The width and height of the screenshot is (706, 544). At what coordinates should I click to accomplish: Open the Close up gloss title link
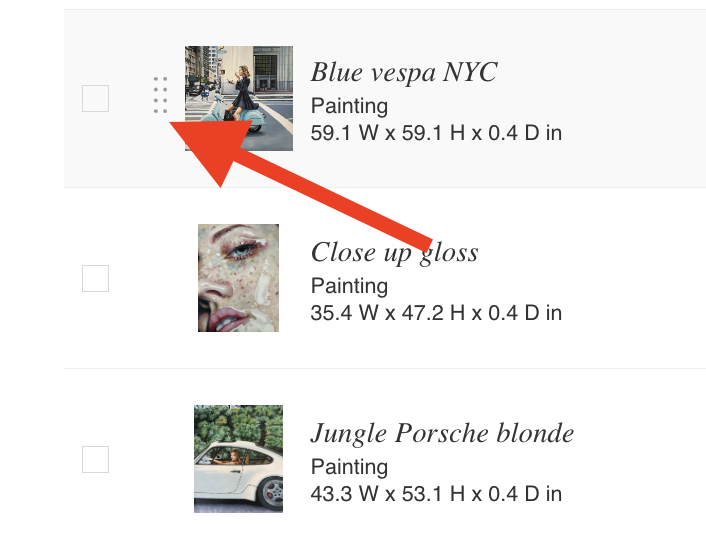[x=394, y=253]
